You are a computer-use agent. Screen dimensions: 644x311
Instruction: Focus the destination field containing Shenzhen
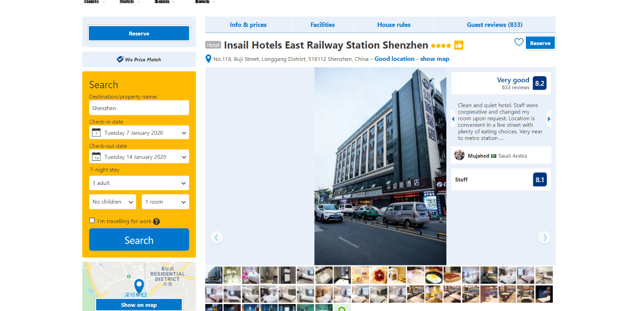tap(139, 108)
